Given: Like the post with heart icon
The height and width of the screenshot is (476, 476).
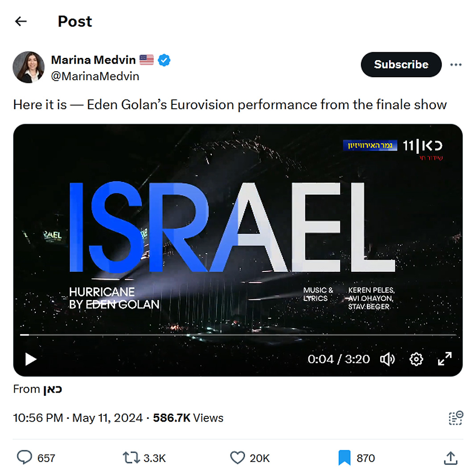Looking at the screenshot, I should click(x=238, y=458).
